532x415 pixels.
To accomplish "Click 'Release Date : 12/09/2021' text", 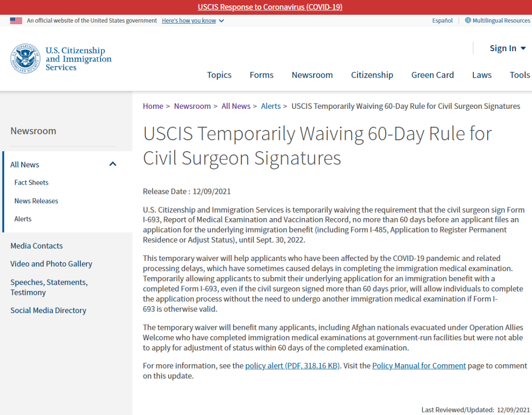I will point(187,192).
